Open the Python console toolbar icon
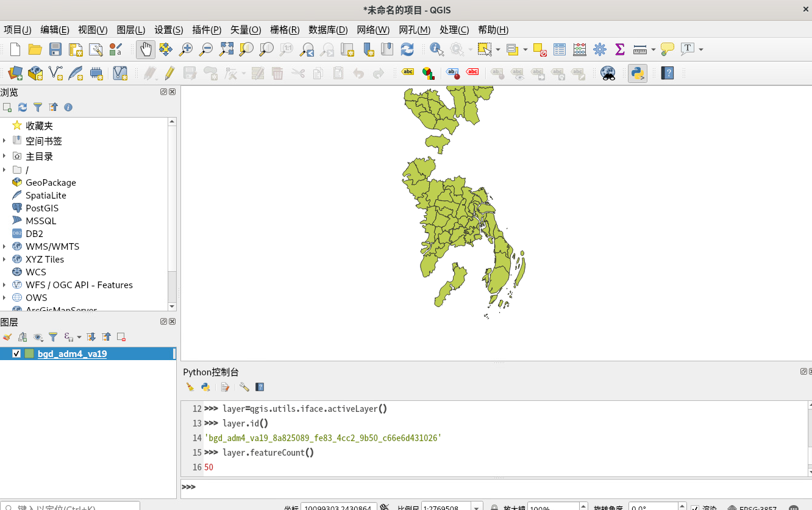This screenshot has width=812, height=510. (638, 74)
